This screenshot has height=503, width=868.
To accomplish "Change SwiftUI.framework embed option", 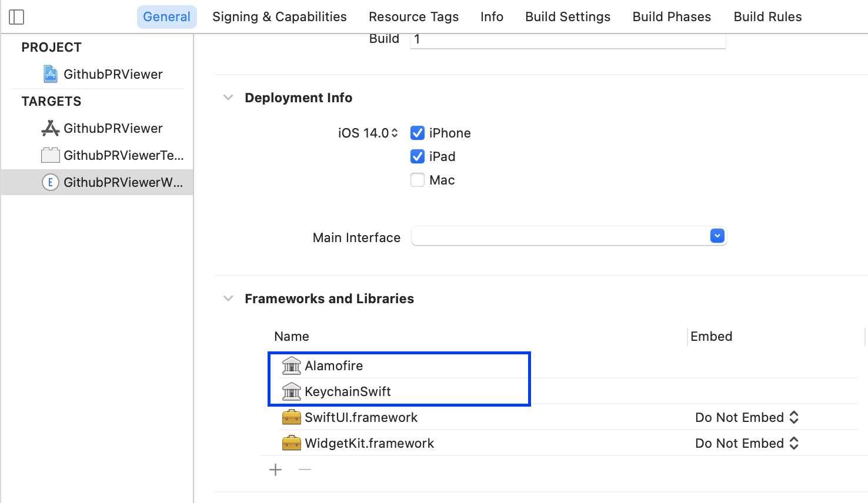I will (x=747, y=417).
